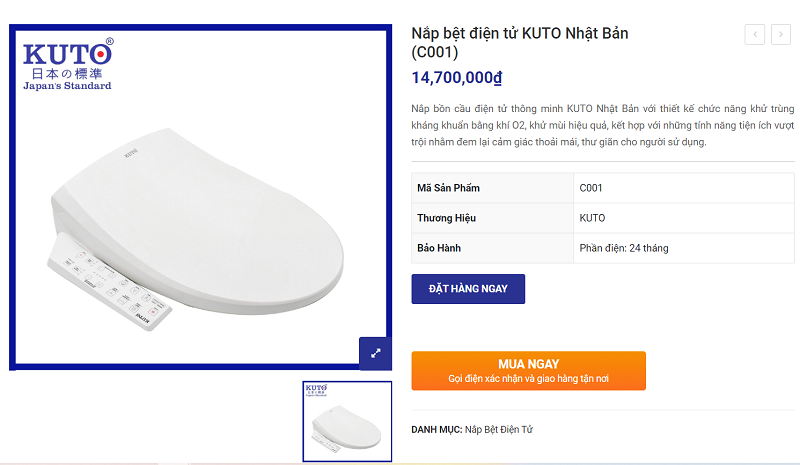Click the KUTO logo on the main image

pyautogui.click(x=68, y=65)
